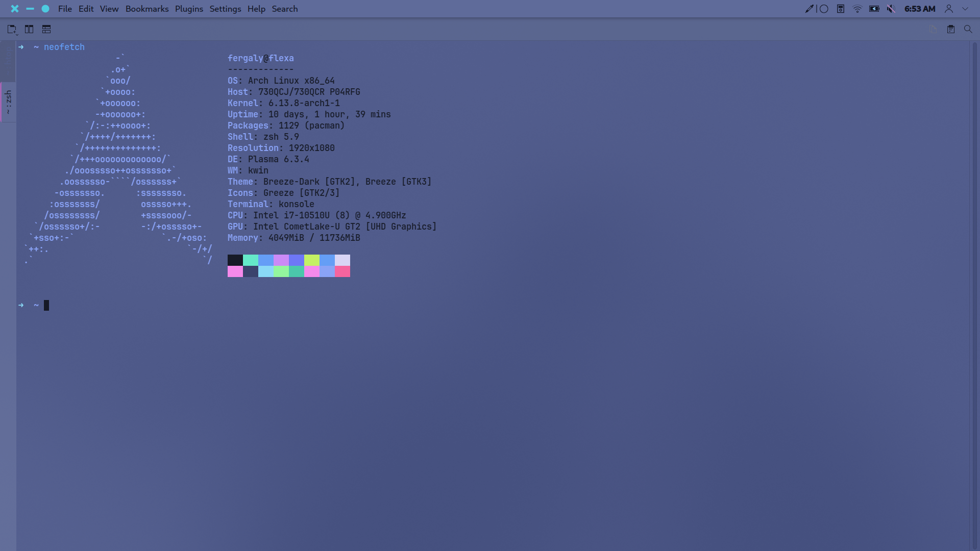Click the Paste clipboard toolbar icon

coord(951,30)
